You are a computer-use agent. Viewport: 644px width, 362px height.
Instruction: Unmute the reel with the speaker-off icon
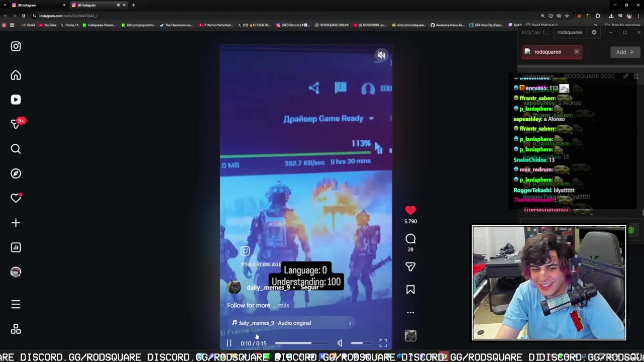click(x=381, y=55)
